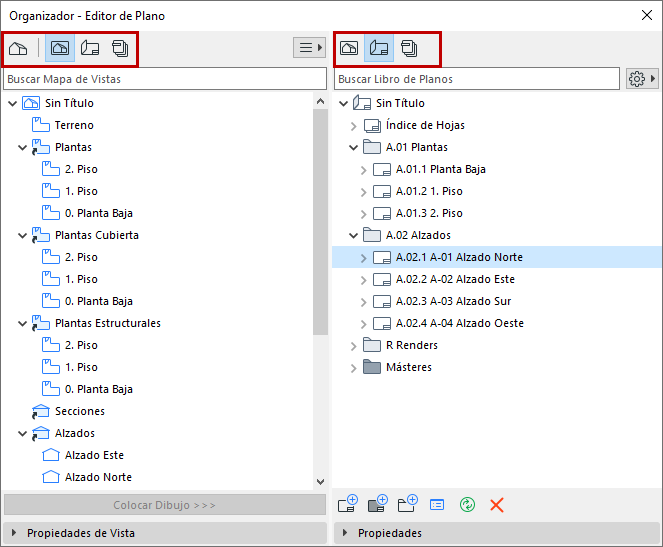This screenshot has width=663, height=547.
Task: Collapse the Sin Título layout book root
Action: [x=344, y=103]
